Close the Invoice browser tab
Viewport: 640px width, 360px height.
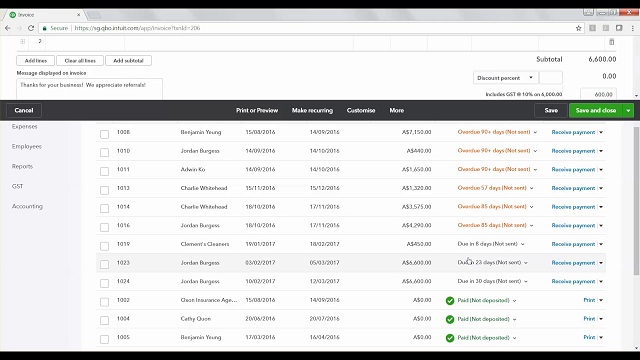click(x=78, y=15)
